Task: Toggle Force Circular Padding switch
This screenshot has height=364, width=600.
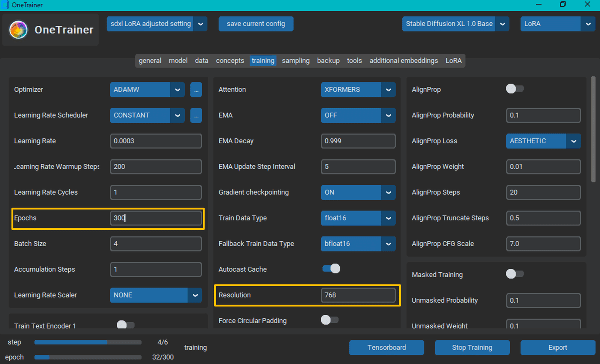Action: coord(330,320)
